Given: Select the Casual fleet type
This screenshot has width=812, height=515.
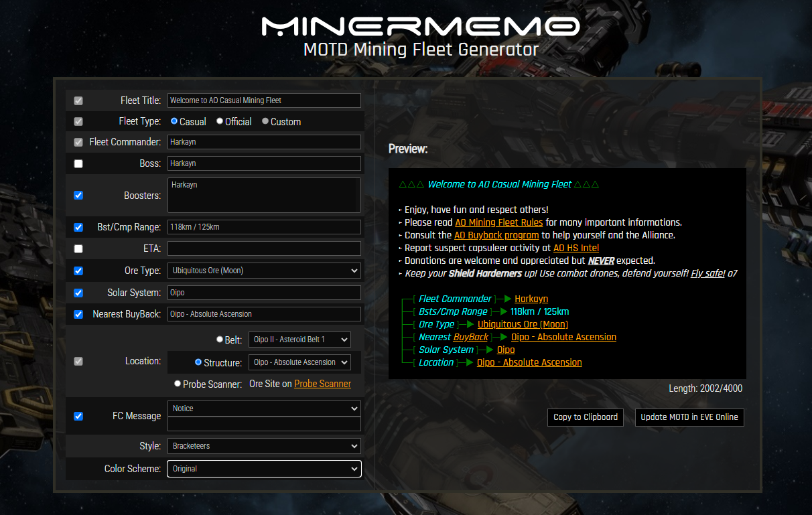Looking at the screenshot, I should (x=174, y=121).
